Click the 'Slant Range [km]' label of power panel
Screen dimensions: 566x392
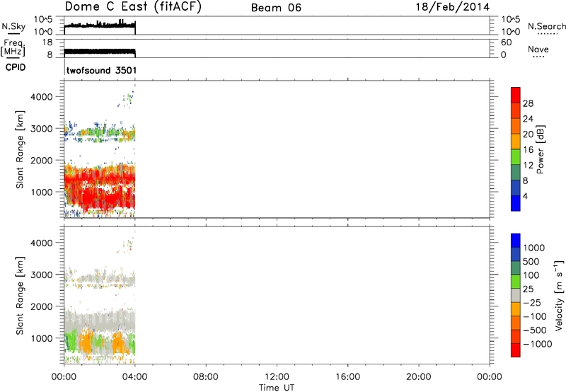20,149
